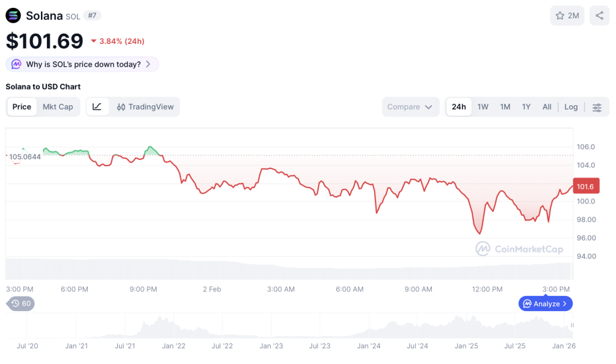
Task: Select the 1W time range tab
Action: (483, 107)
